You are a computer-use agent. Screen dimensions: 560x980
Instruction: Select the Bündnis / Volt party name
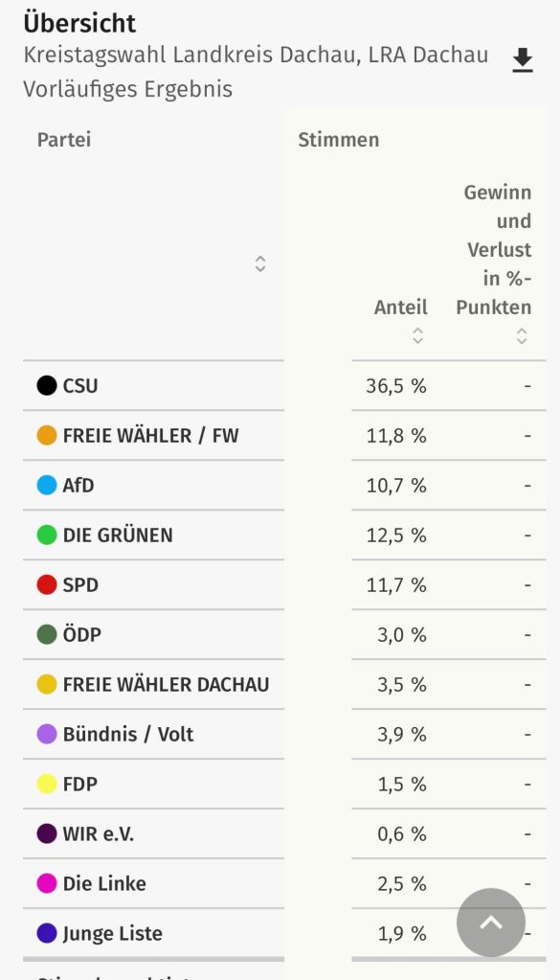128,734
